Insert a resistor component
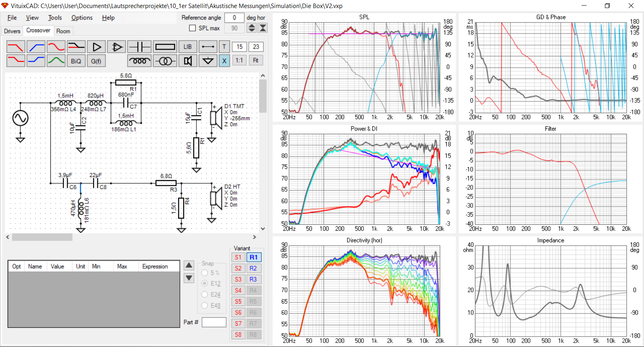 (165, 47)
